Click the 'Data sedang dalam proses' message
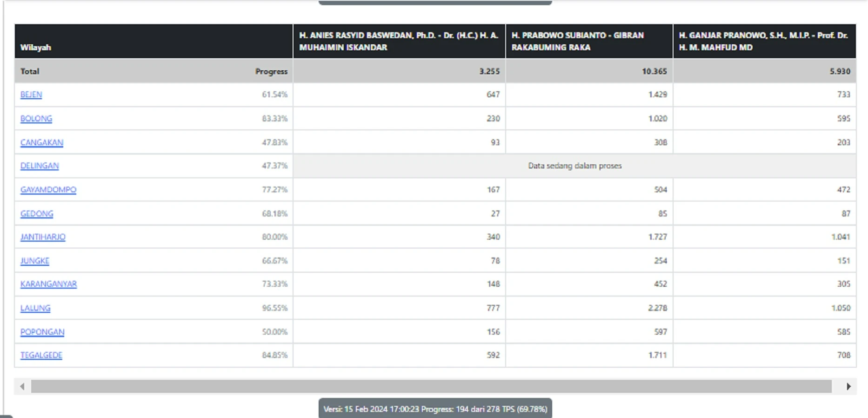The image size is (868, 418). tap(575, 166)
